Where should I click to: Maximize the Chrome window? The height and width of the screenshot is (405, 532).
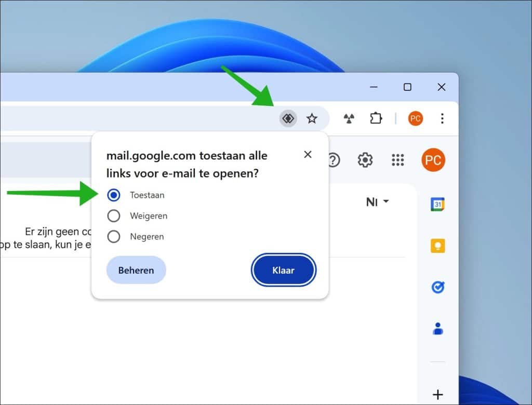pos(407,87)
